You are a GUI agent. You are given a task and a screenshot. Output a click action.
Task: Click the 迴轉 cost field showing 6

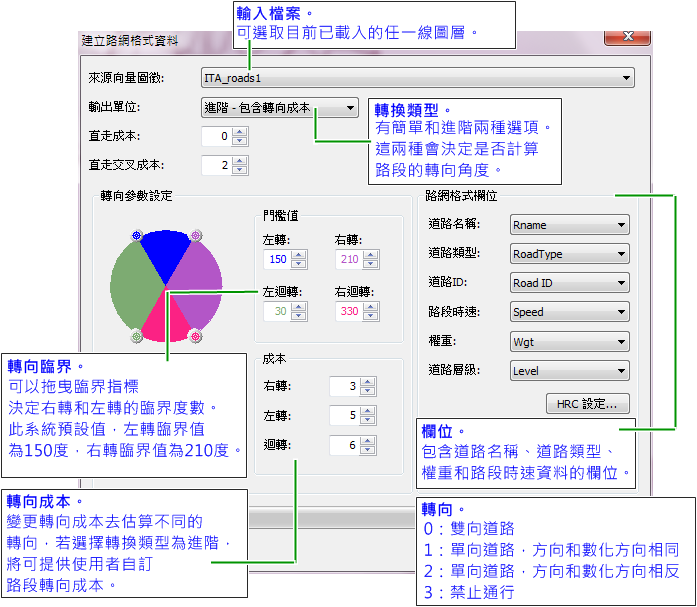pyautogui.click(x=345, y=445)
